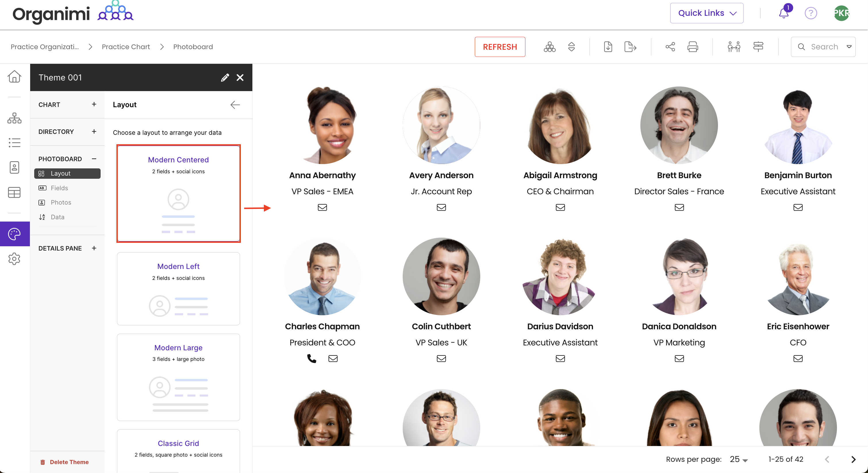The image size is (868, 473).
Task: Go to the previous page
Action: [x=827, y=459]
